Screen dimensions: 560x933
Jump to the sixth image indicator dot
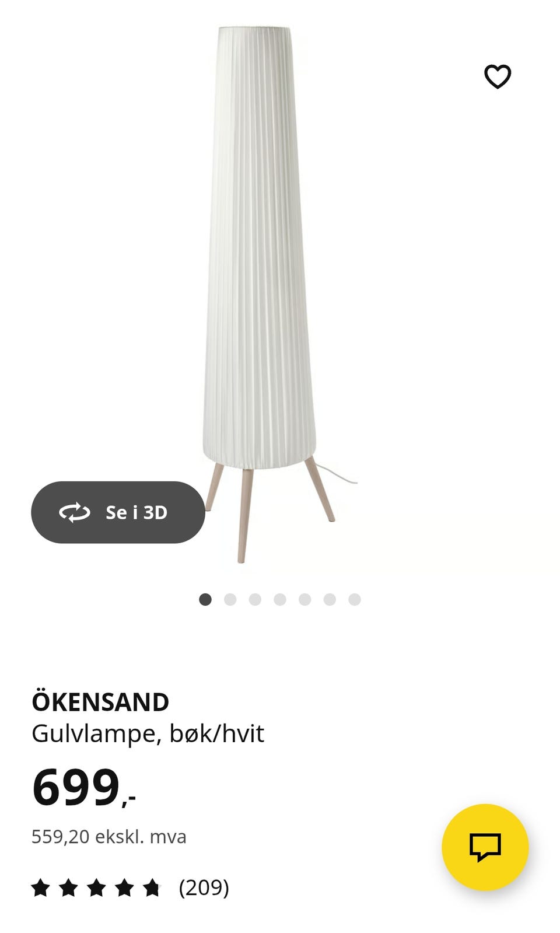click(x=330, y=599)
